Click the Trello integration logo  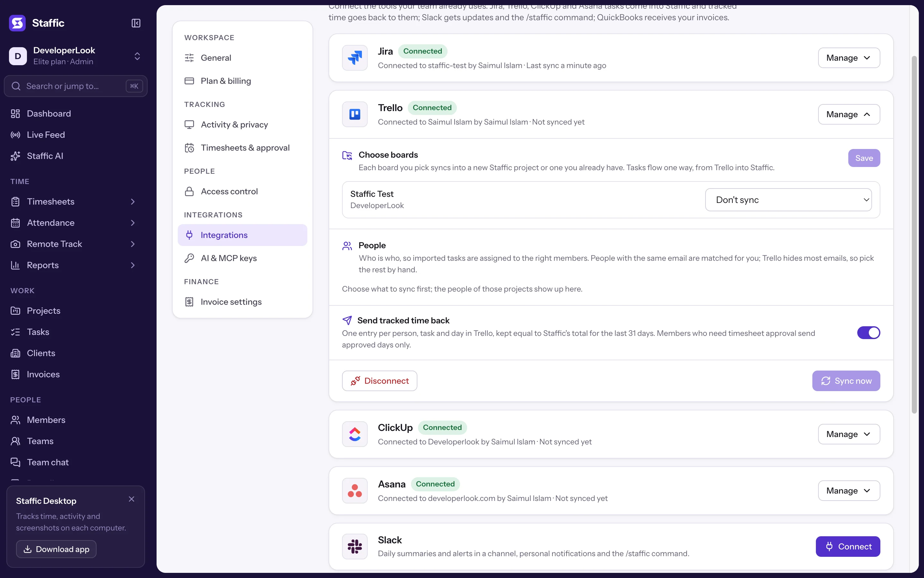click(x=355, y=114)
